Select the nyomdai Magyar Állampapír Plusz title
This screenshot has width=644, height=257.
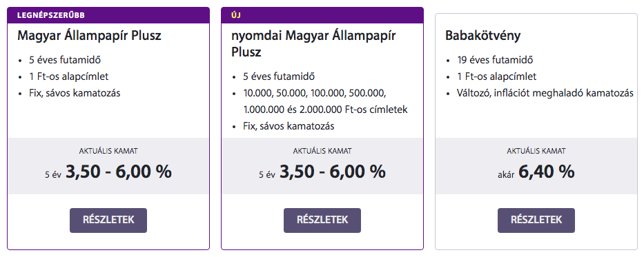point(313,44)
